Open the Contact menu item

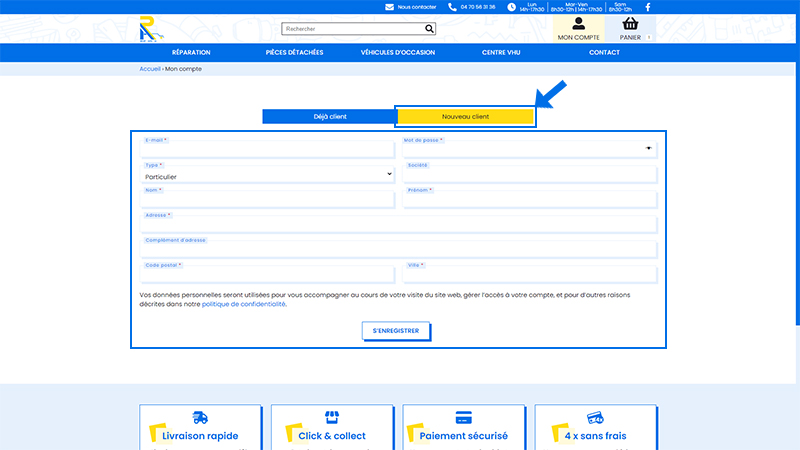(x=604, y=53)
